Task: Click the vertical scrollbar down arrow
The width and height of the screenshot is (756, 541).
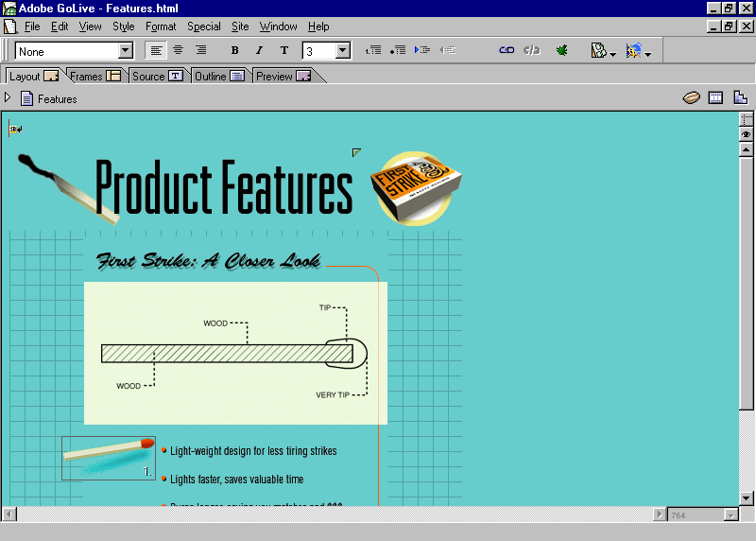Action: pyautogui.click(x=747, y=498)
